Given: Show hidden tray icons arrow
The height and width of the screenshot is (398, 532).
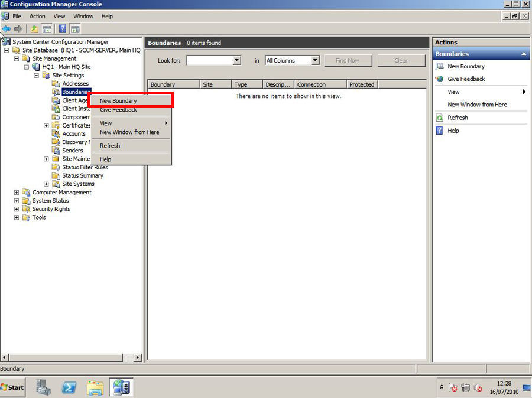Looking at the screenshot, I should click(442, 387).
